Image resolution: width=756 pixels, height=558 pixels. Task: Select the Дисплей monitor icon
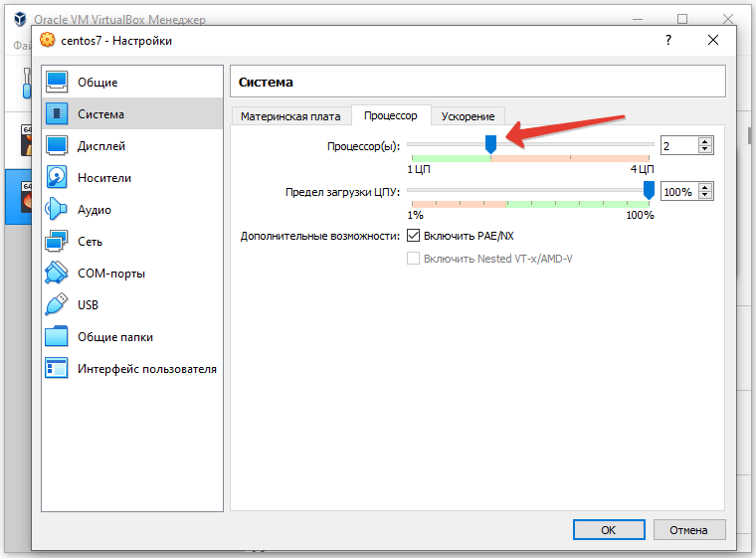[57, 145]
